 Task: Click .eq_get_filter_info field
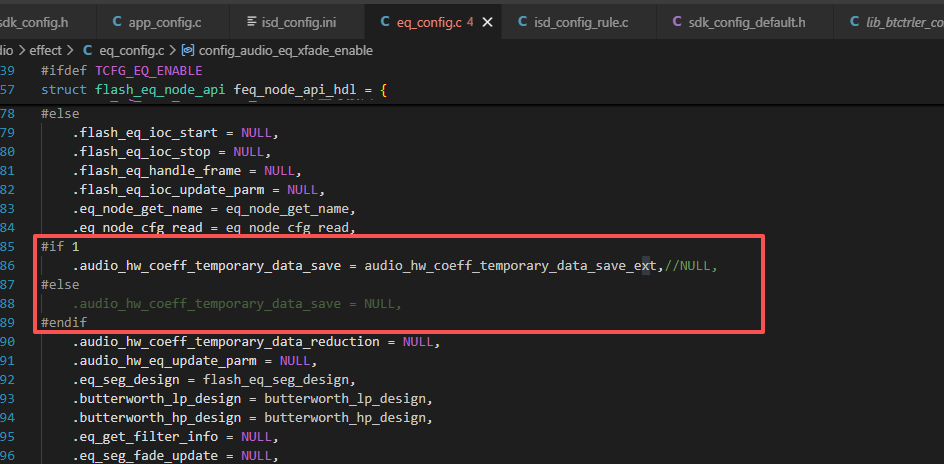pos(145,438)
